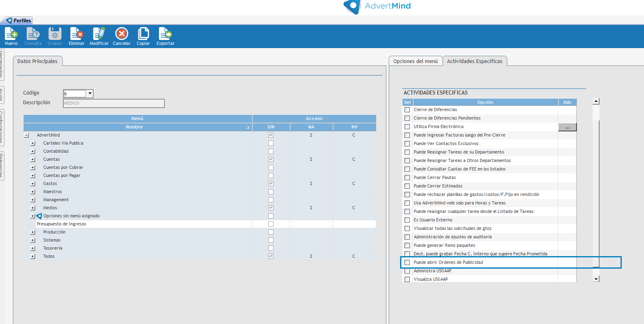This screenshot has height=324, width=644.
Task: Toggle S/N checkbox for Todos
Action: [271, 257]
